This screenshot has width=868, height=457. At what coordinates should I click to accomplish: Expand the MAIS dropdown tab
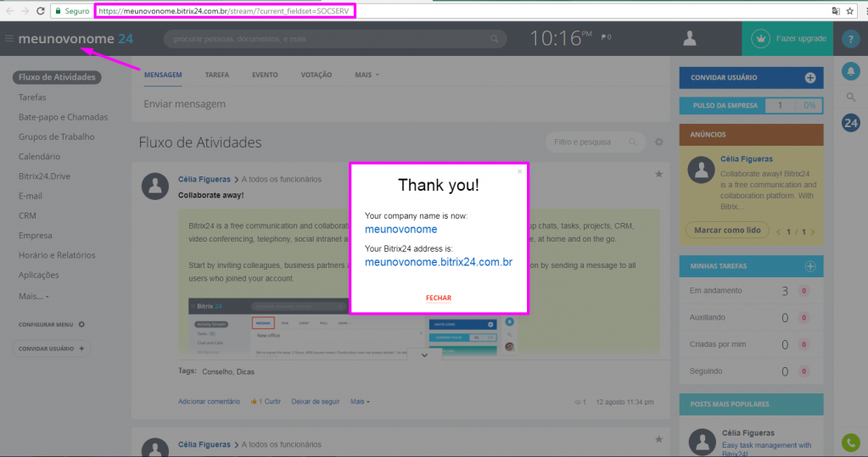point(367,75)
